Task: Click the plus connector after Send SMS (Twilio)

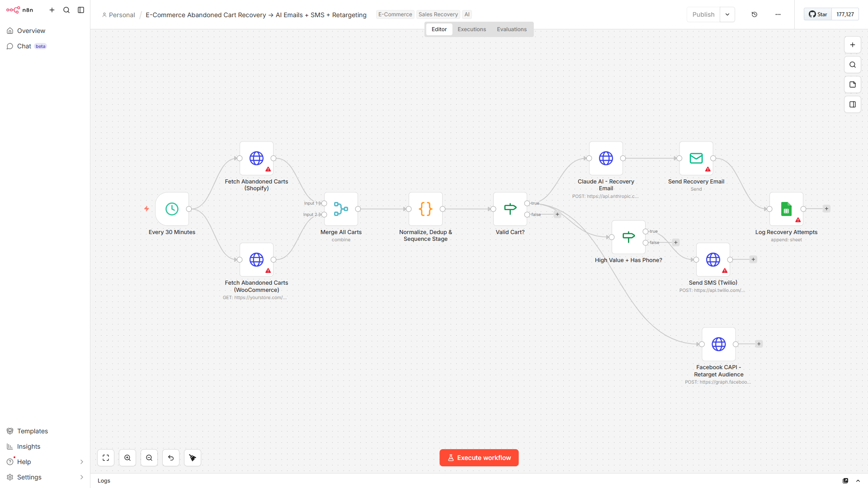Action: click(x=753, y=259)
